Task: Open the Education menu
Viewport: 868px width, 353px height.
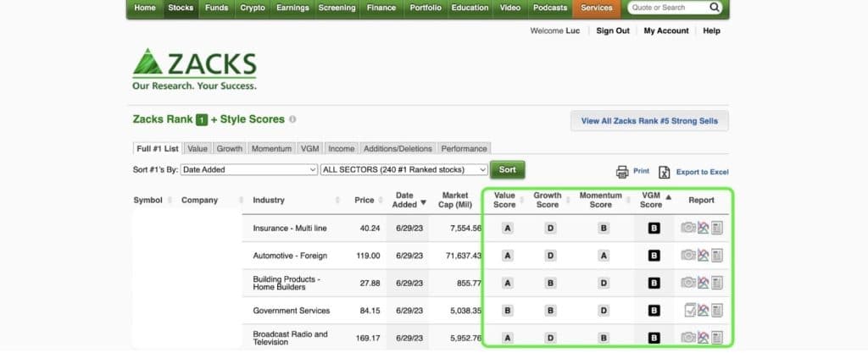Action: coord(470,8)
